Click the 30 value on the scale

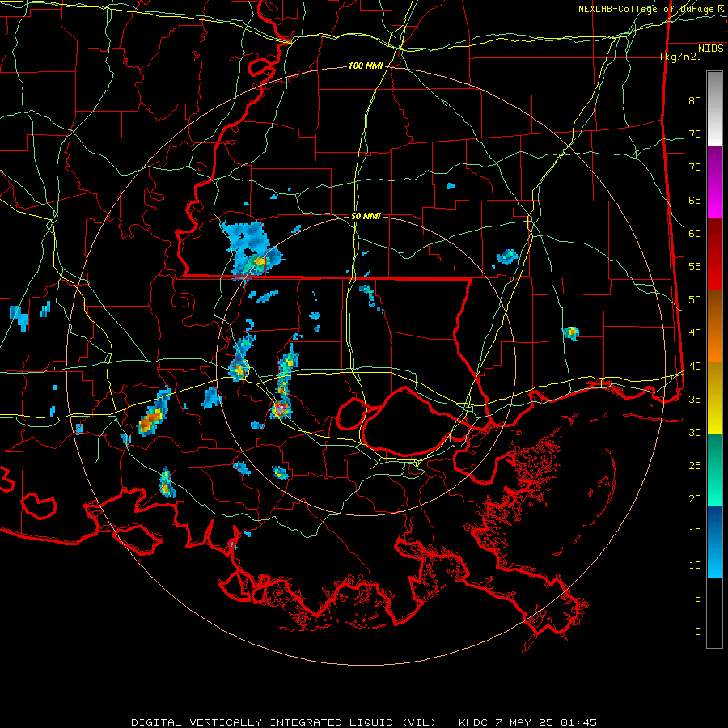click(x=695, y=433)
